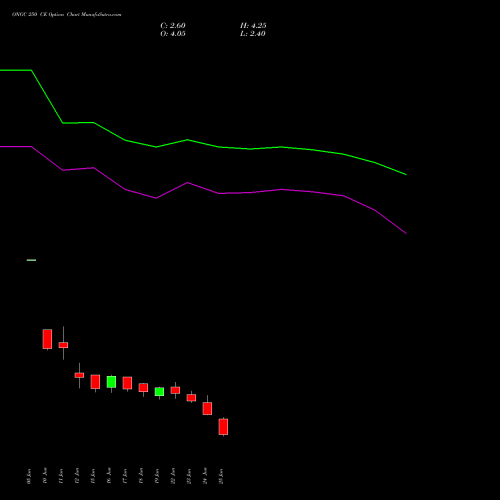Screen dimensions: 500x500
Task: Click the green candle above 19 Jan
Action: [x=159, y=392]
